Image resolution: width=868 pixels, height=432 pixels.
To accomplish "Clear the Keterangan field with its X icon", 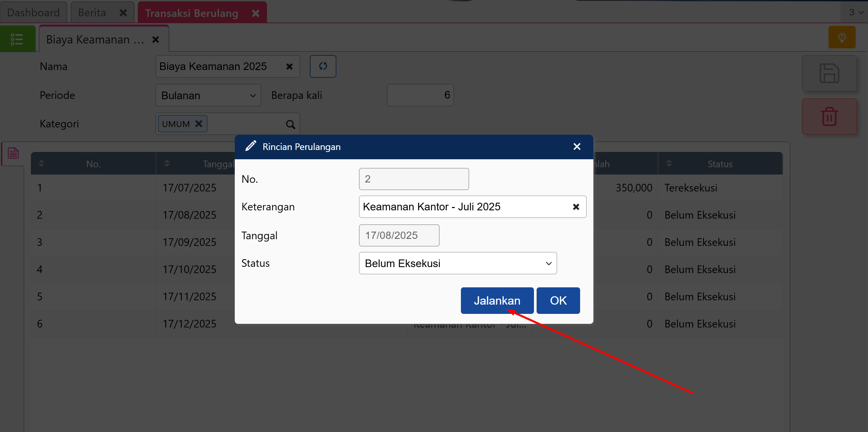I will pos(576,207).
